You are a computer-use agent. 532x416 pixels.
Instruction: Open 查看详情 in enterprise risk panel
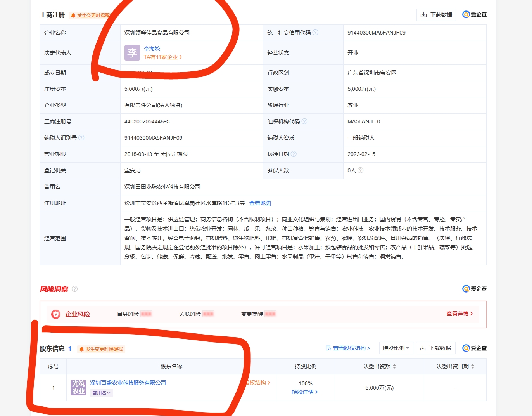coord(459,314)
